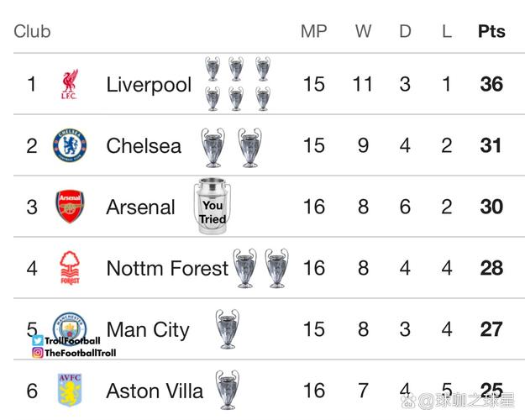Click the W wins column header
This screenshot has height=420, width=525.
click(363, 31)
